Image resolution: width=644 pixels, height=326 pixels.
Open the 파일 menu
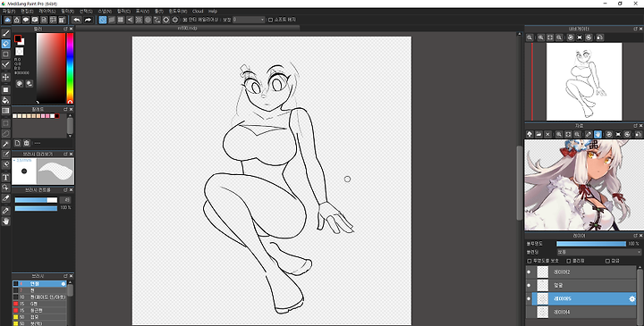[9, 11]
